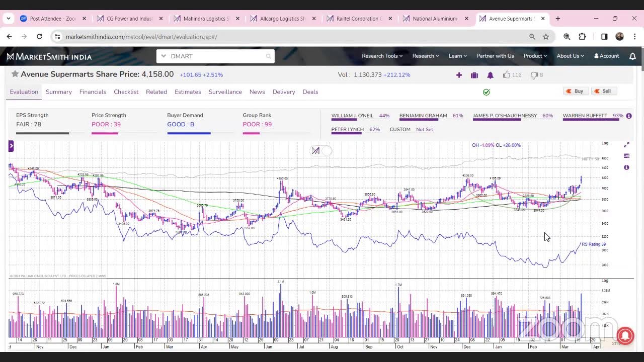Open the News tab

pyautogui.click(x=257, y=92)
